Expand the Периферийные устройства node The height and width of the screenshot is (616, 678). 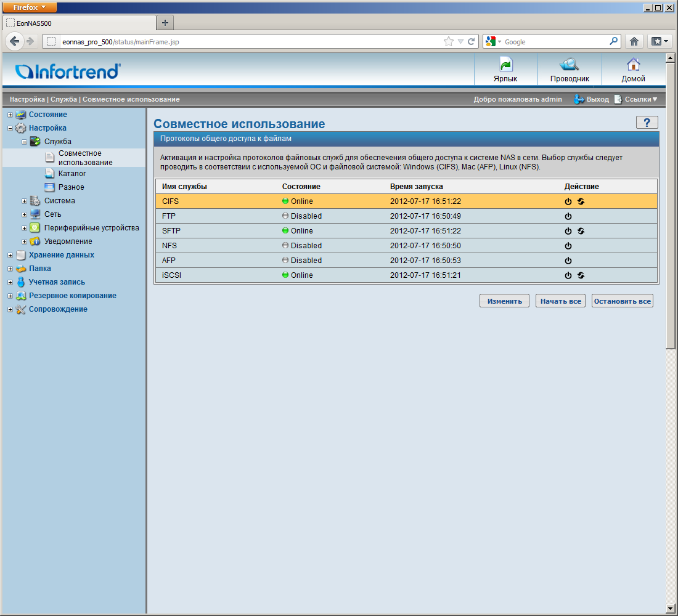point(24,229)
